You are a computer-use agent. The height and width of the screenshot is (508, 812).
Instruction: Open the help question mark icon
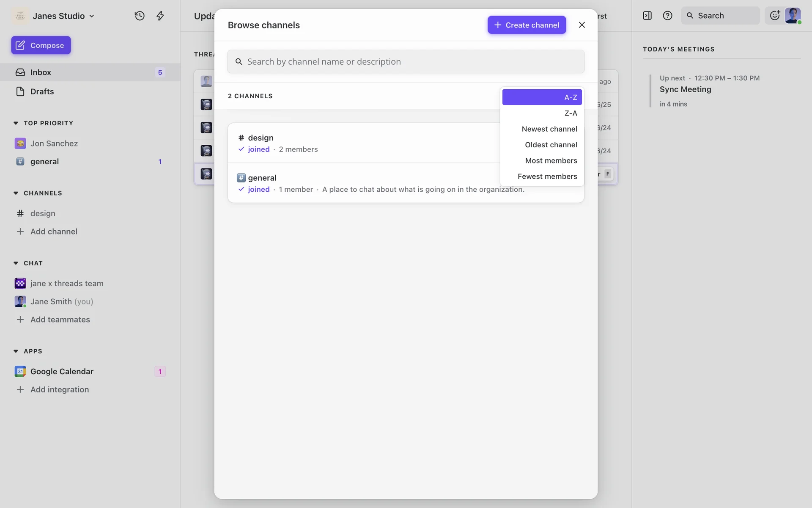(x=667, y=16)
